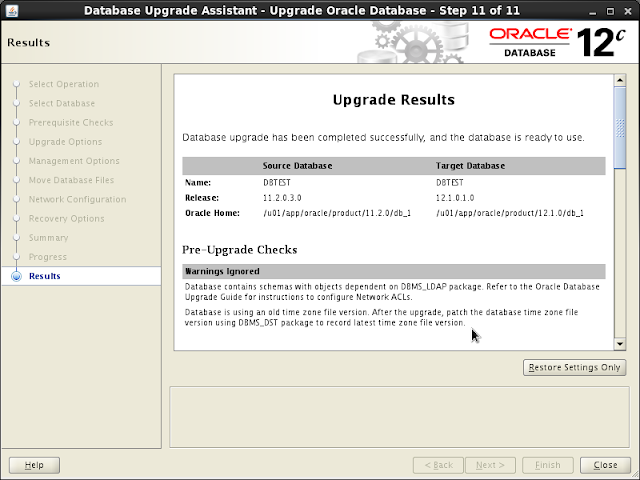640x480 pixels.
Task: Click the results pane vertical scrollbar thumb
Action: click(620, 127)
